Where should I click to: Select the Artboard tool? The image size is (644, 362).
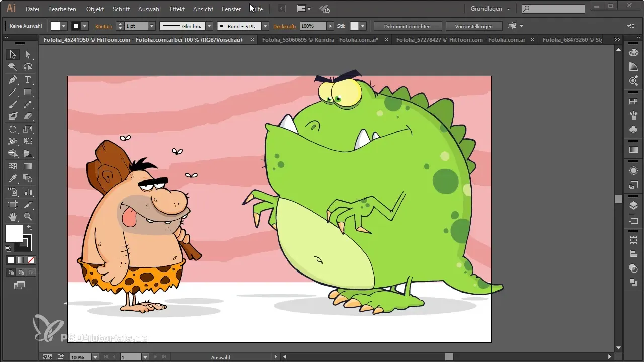13,204
